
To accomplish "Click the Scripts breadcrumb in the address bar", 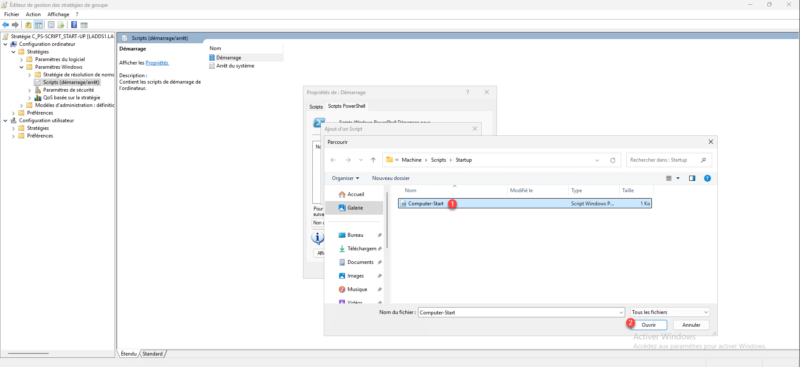I will point(438,160).
